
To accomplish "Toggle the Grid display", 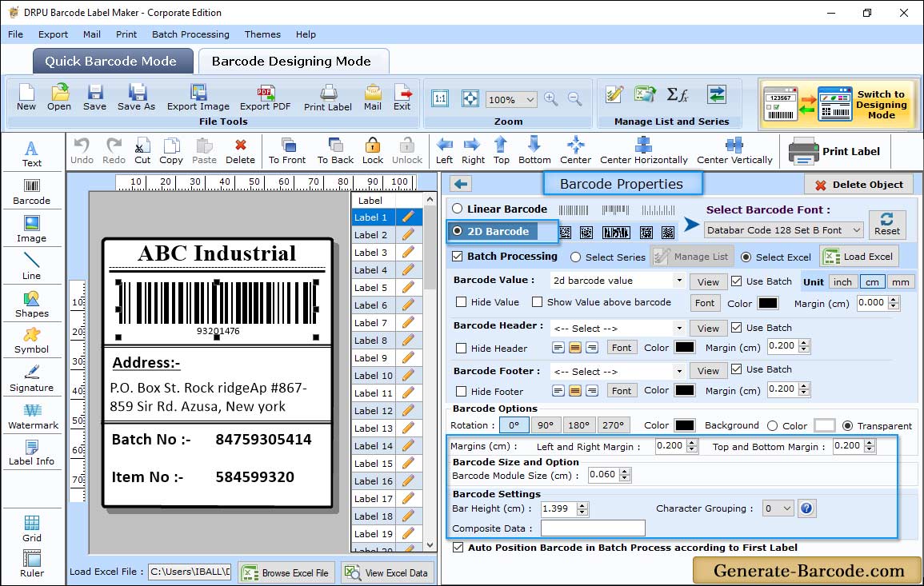I will [x=32, y=528].
